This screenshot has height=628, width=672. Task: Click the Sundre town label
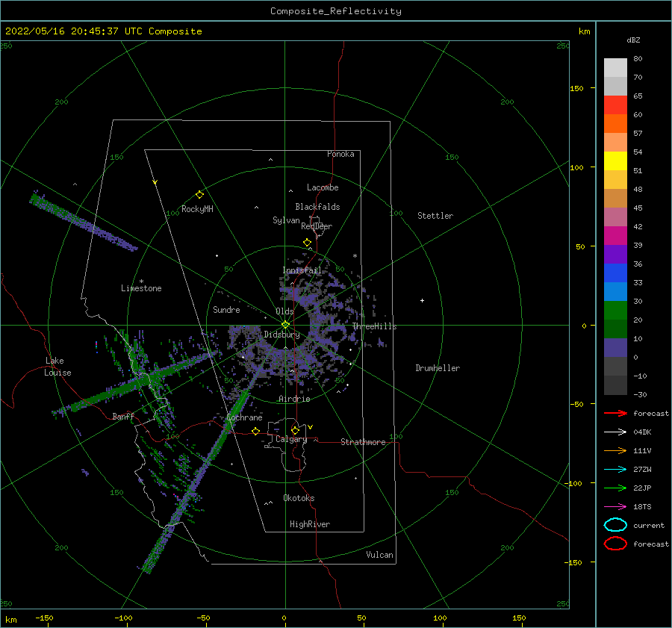click(226, 309)
